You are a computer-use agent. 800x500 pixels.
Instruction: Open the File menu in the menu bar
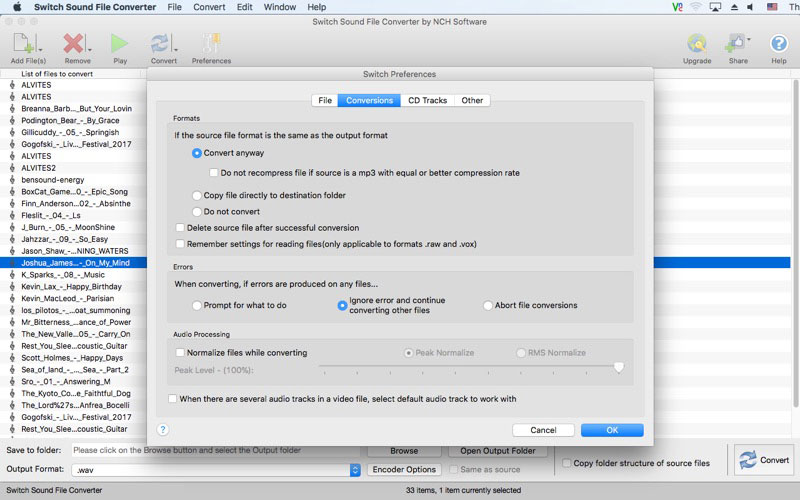point(174,7)
